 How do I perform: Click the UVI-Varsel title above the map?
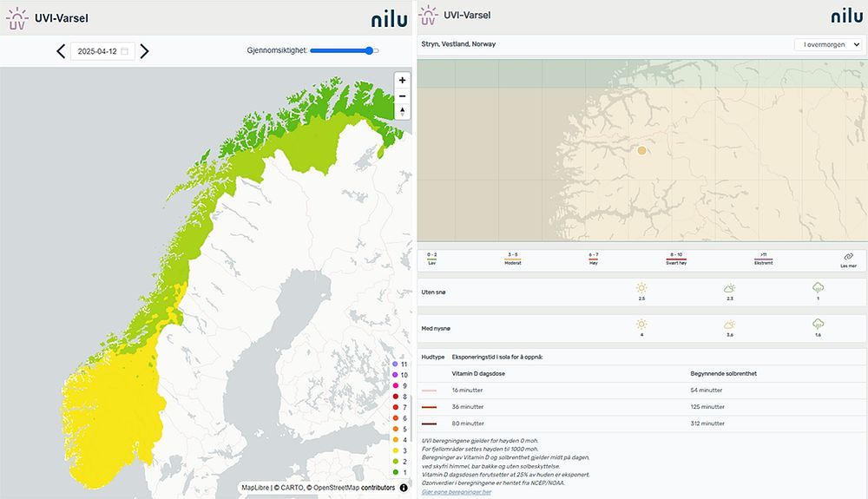pos(62,18)
